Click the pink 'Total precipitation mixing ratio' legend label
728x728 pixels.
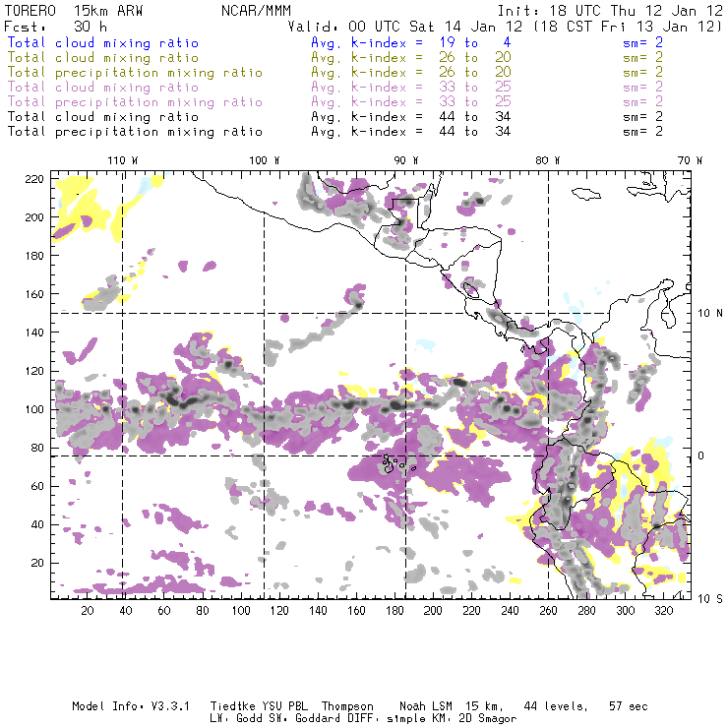135,102
